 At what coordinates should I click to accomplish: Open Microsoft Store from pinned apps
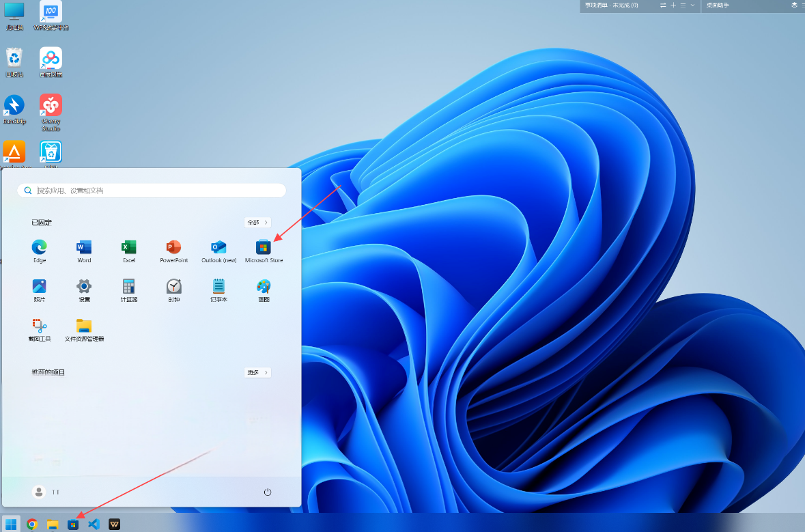pyautogui.click(x=264, y=251)
